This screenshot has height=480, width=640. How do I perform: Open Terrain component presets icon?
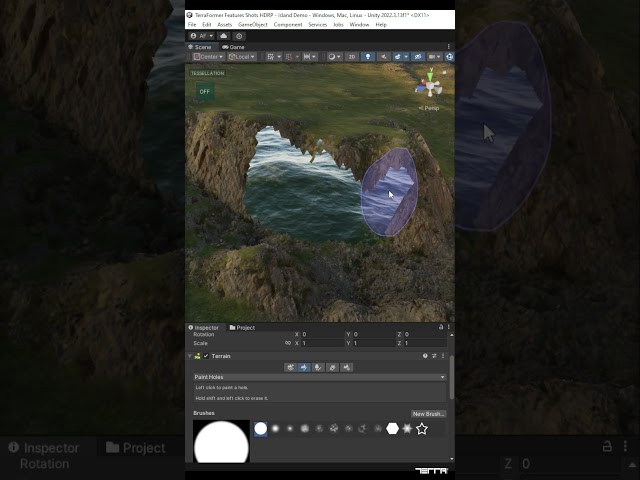point(434,356)
